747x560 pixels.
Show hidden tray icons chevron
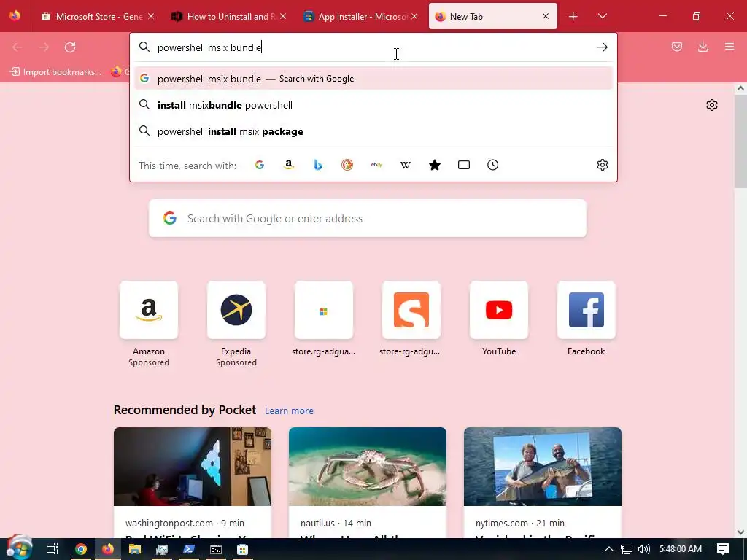point(609,549)
